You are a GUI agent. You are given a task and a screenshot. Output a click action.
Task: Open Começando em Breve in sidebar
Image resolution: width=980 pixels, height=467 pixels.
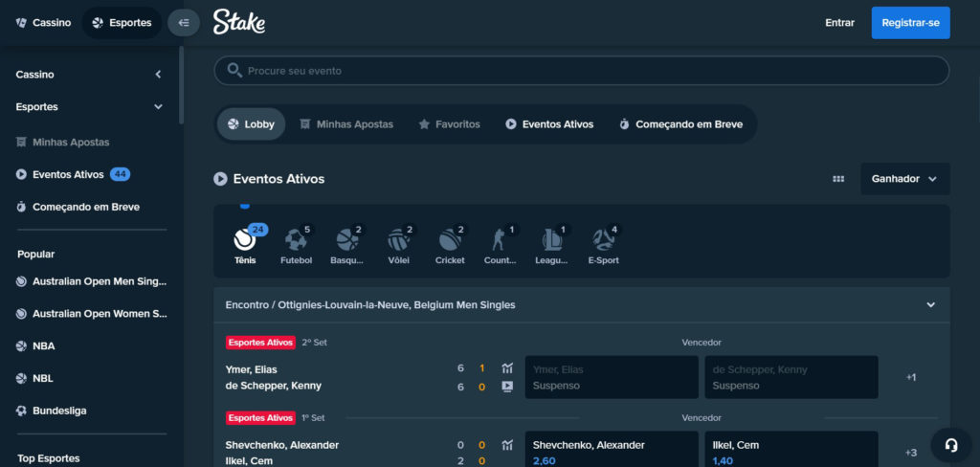(78, 207)
